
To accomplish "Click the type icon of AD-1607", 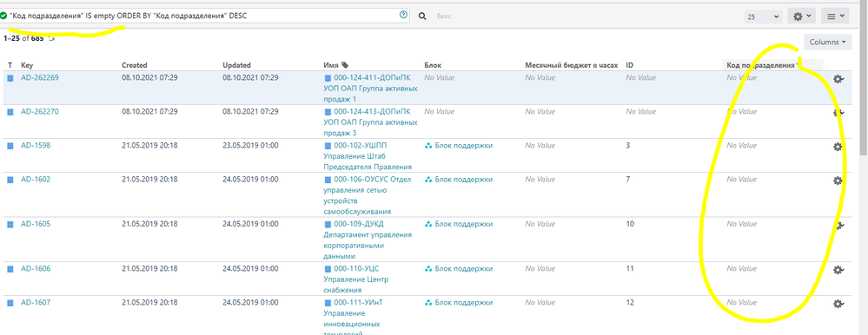I will tap(10, 303).
